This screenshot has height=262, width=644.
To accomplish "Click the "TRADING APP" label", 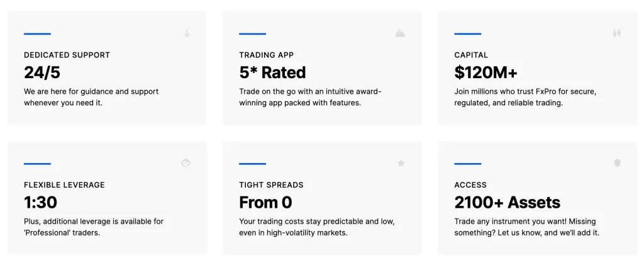I will pos(266,55).
